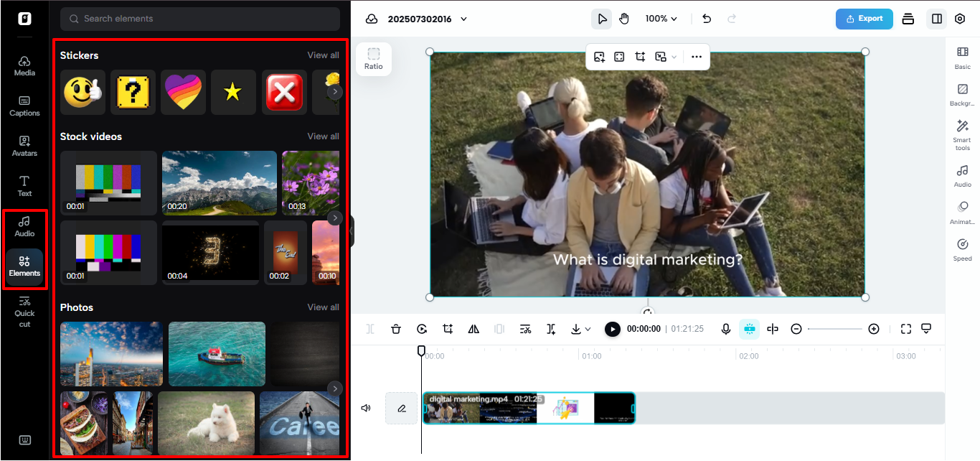Open the resize options chevron above the preview

(673, 57)
